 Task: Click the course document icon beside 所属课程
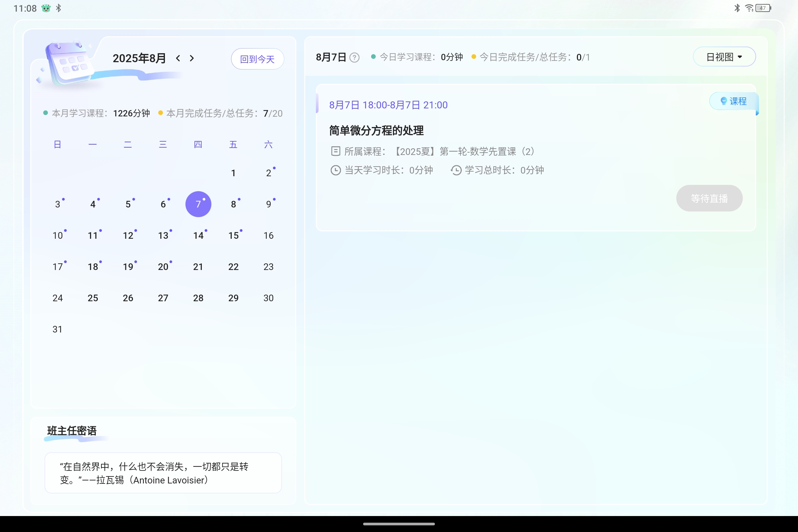pos(335,151)
